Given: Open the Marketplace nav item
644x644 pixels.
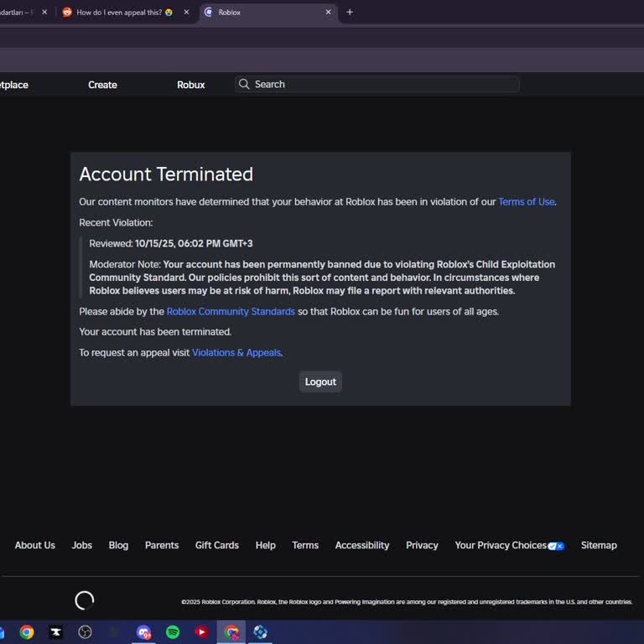Looking at the screenshot, I should click(14, 85).
